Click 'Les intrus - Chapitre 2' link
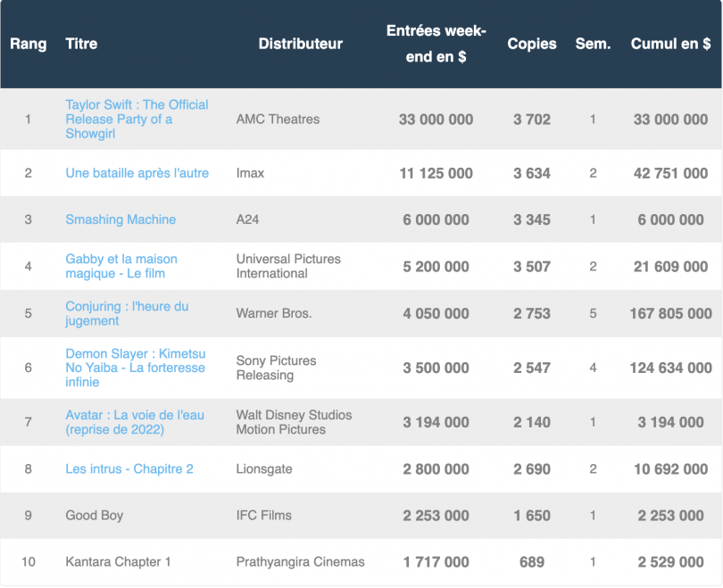The height and width of the screenshot is (588, 723). [129, 469]
